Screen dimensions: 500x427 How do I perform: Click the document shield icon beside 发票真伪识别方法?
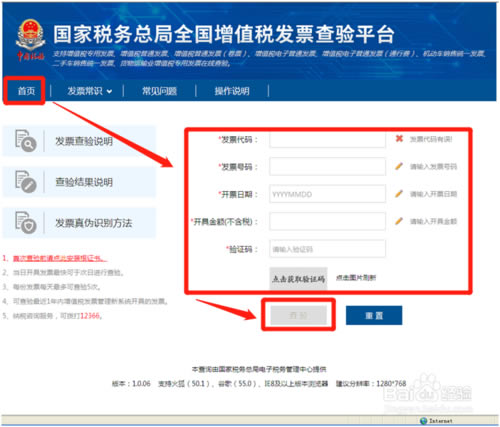coord(25,222)
